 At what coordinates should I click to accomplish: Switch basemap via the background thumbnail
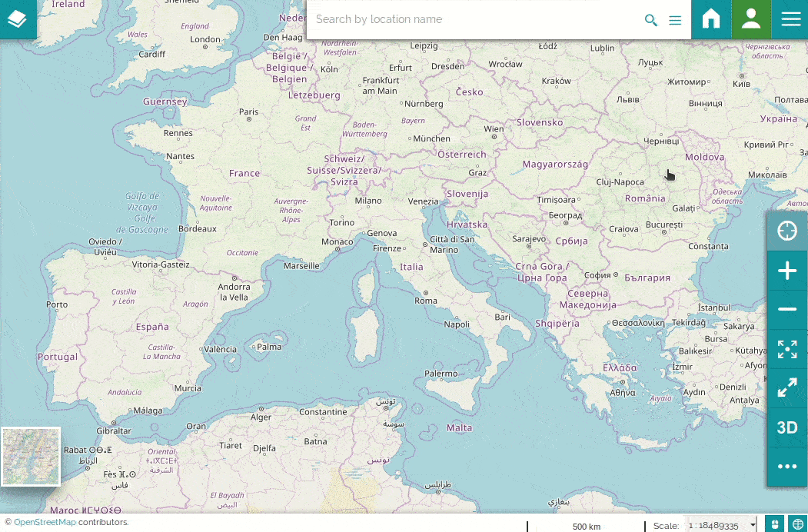pos(31,456)
